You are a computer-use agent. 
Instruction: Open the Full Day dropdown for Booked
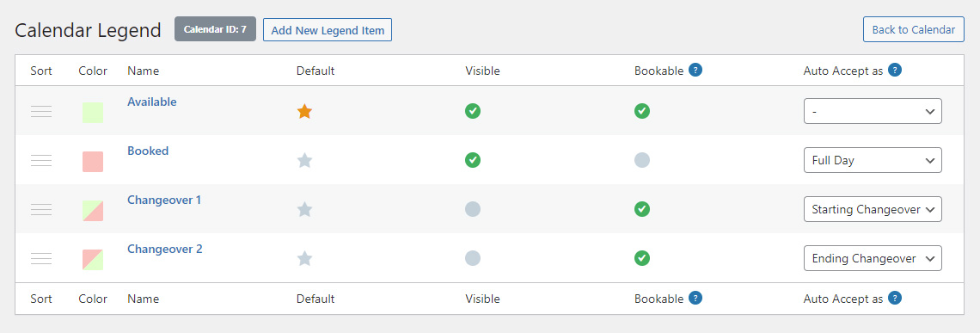pyautogui.click(x=873, y=160)
